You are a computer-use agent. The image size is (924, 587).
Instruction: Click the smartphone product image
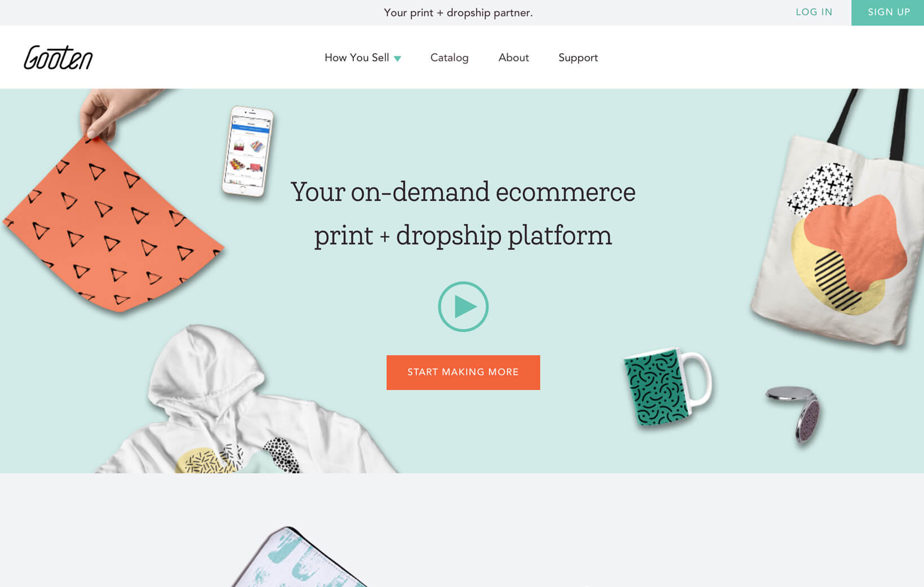click(x=248, y=152)
